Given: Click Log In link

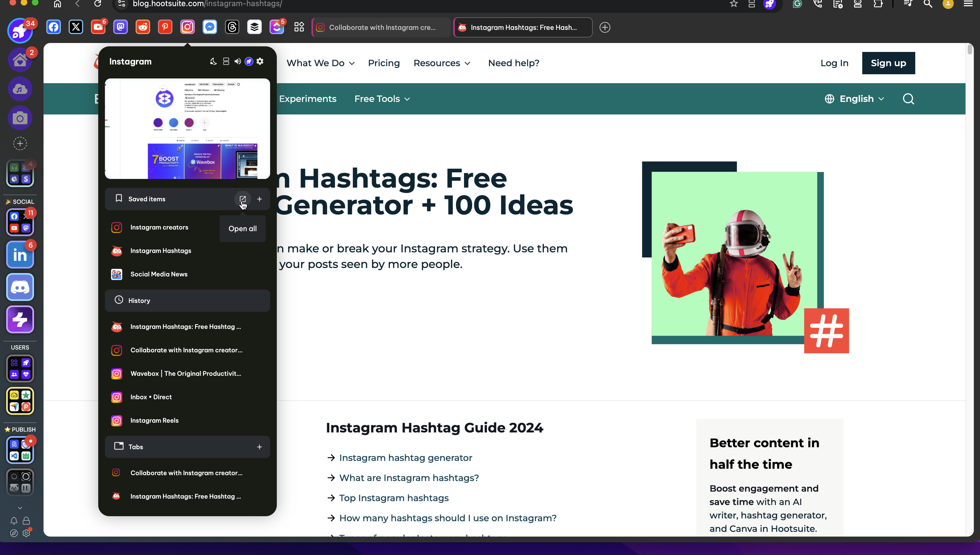Looking at the screenshot, I should 834,63.
